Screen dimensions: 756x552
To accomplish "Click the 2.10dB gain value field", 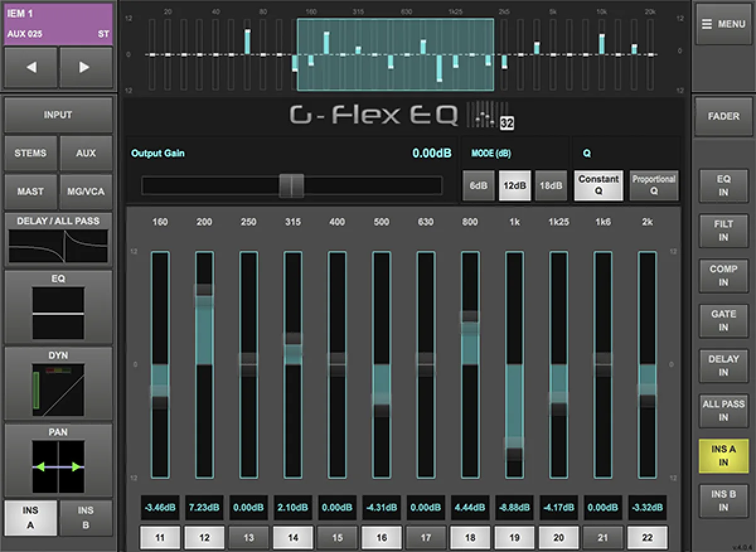I will (x=293, y=508).
